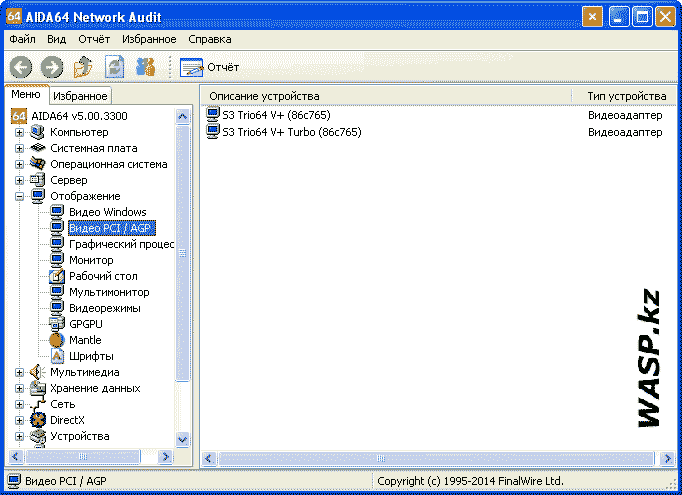The image size is (682, 495).
Task: Click the Видео Windows item icon
Action: pos(57,212)
